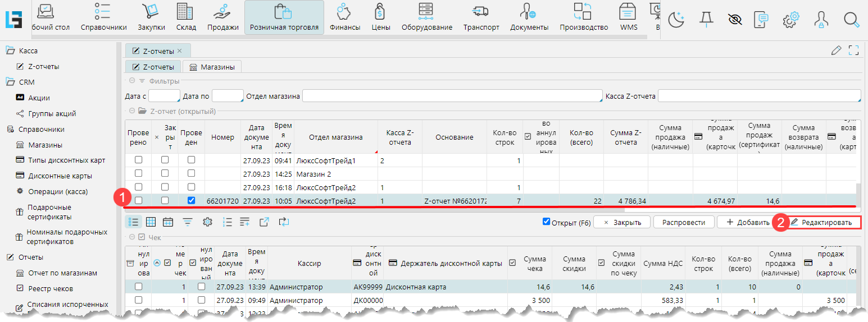Screen dimensions: 868x322
Task: Collapse the 'Z-отчет (открытый)' section
Action: [132, 111]
